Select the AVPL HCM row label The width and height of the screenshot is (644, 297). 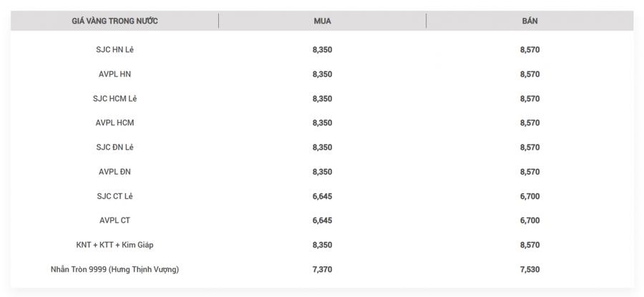[x=114, y=123]
